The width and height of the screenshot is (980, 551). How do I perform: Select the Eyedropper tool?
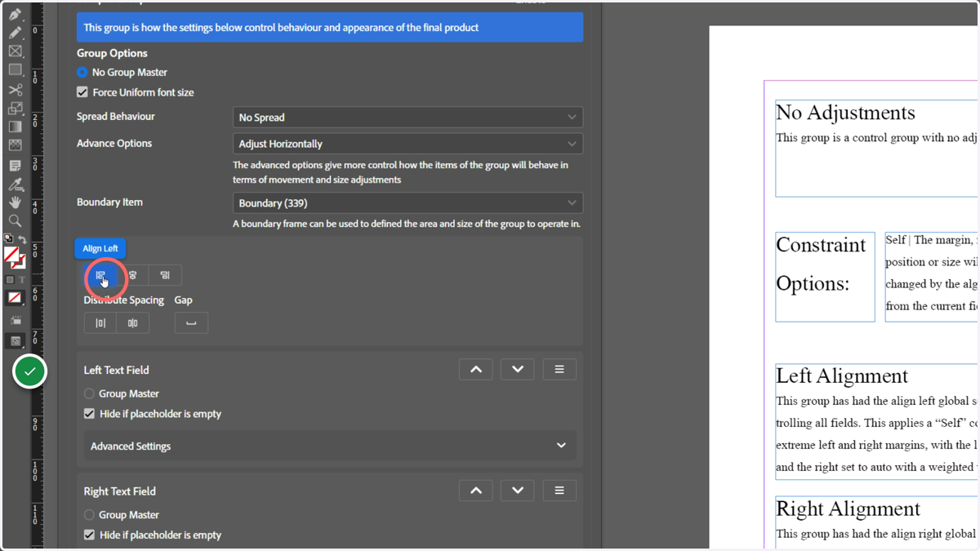click(15, 184)
